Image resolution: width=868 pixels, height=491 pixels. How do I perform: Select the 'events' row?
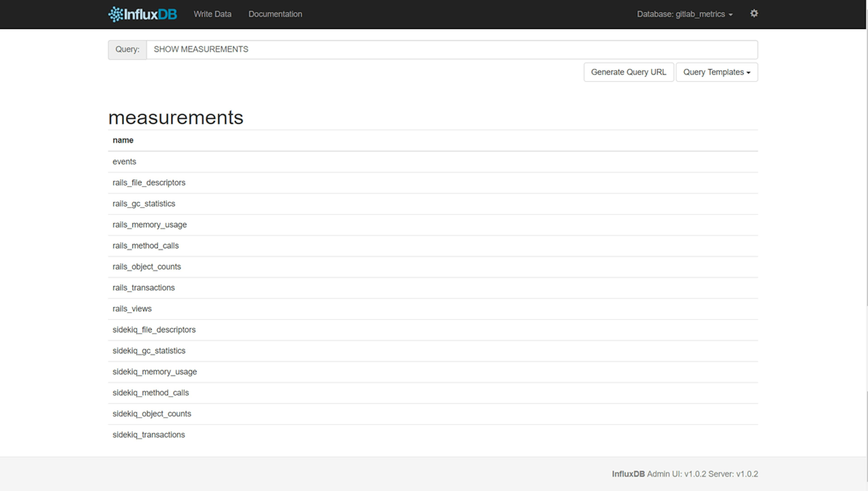tap(433, 162)
